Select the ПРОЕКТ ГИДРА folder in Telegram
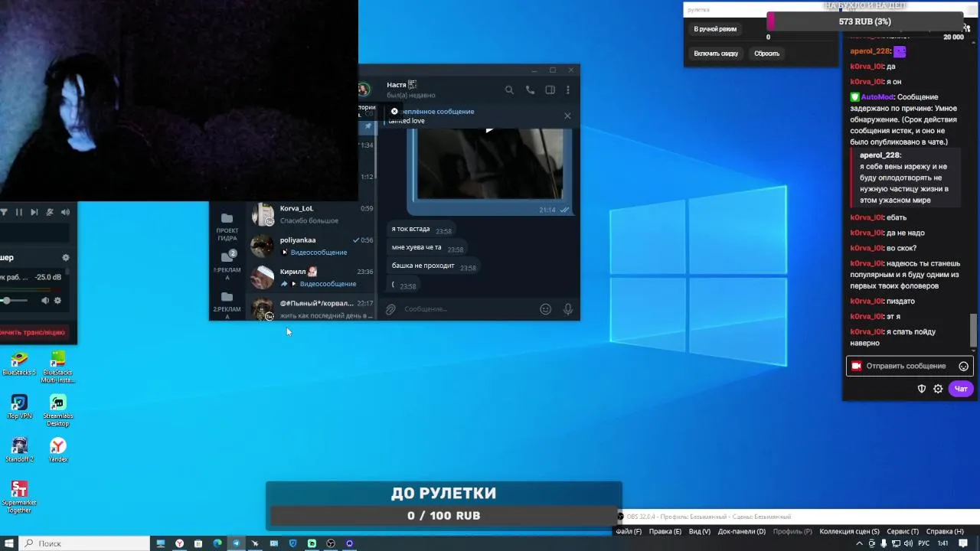 227,227
